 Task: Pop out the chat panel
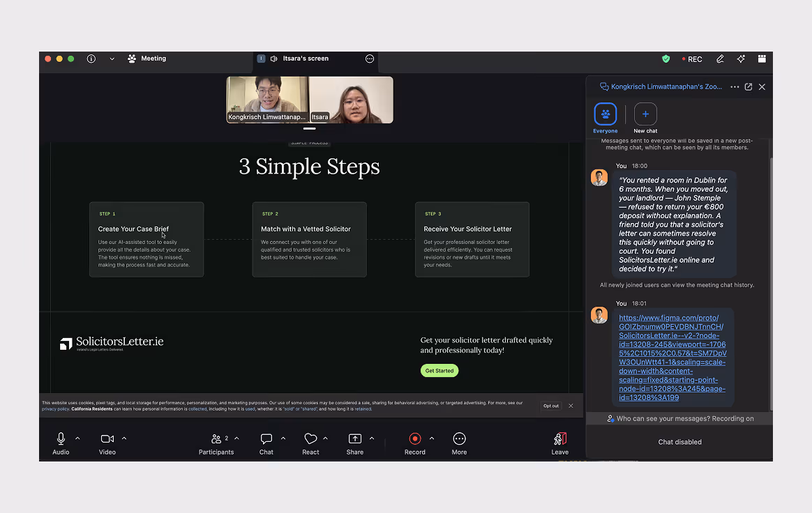(x=749, y=87)
